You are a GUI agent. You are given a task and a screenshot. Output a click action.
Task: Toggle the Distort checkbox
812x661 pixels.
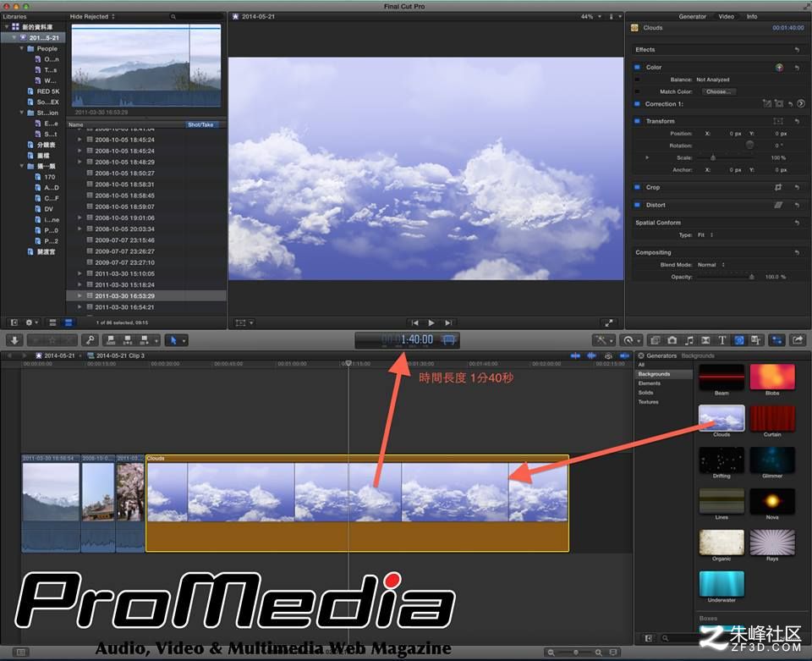638,205
